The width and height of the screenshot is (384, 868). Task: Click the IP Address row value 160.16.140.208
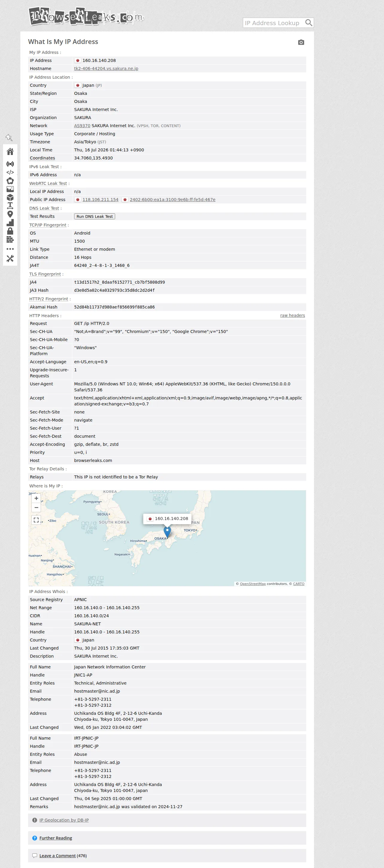coord(99,60)
